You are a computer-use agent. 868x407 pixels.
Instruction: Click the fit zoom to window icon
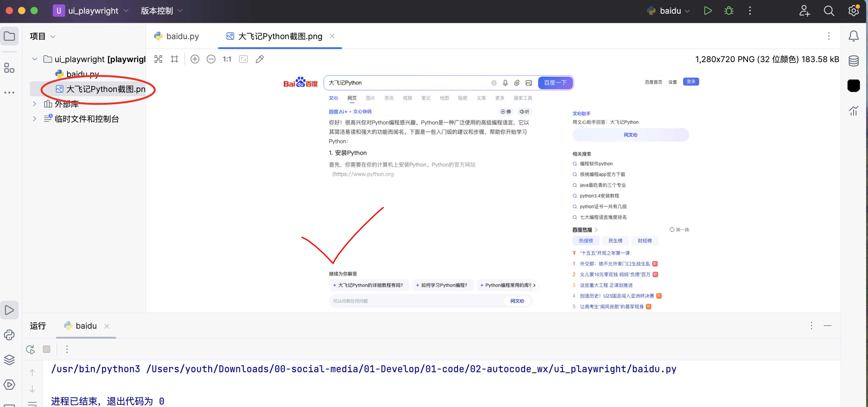click(x=243, y=59)
